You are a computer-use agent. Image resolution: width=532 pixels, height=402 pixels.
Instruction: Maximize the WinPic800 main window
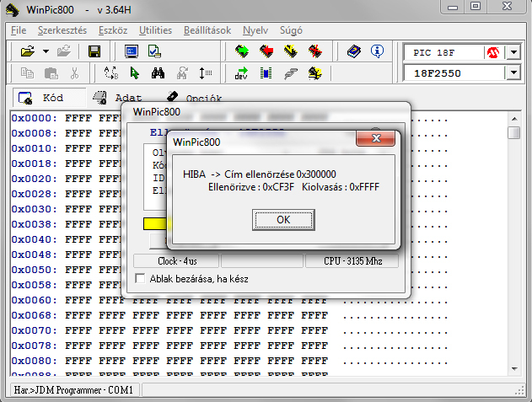(476, 7)
